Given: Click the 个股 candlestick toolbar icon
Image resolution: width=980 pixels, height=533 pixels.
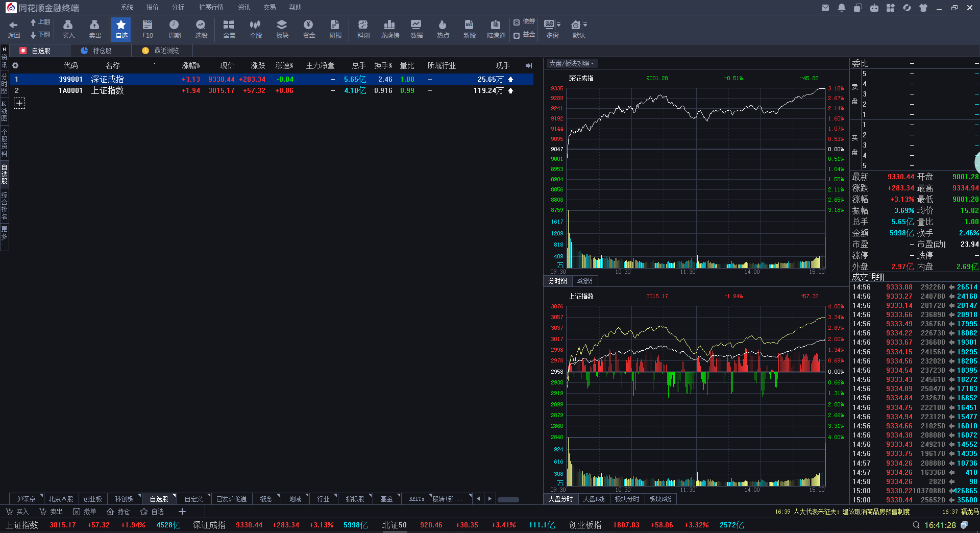Looking at the screenshot, I should pyautogui.click(x=256, y=29).
